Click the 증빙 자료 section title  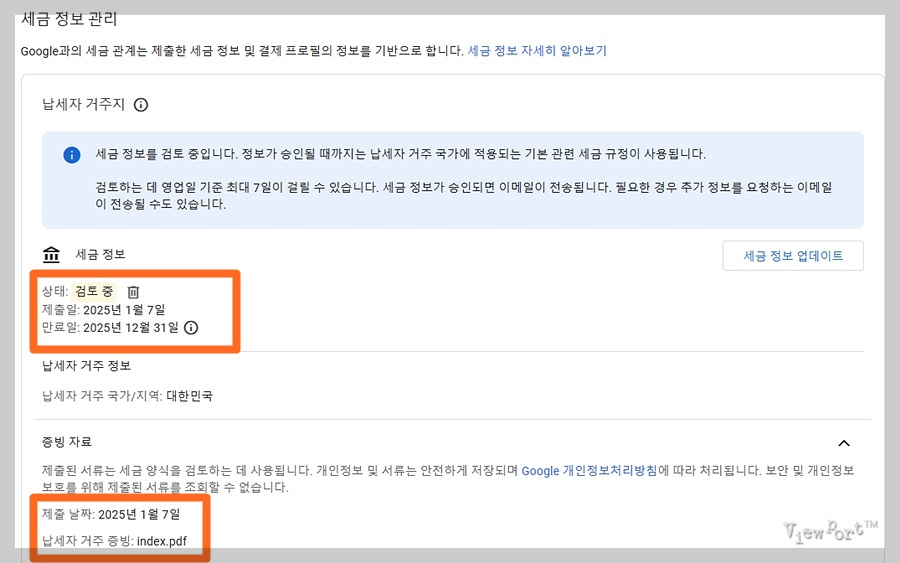[x=67, y=442]
